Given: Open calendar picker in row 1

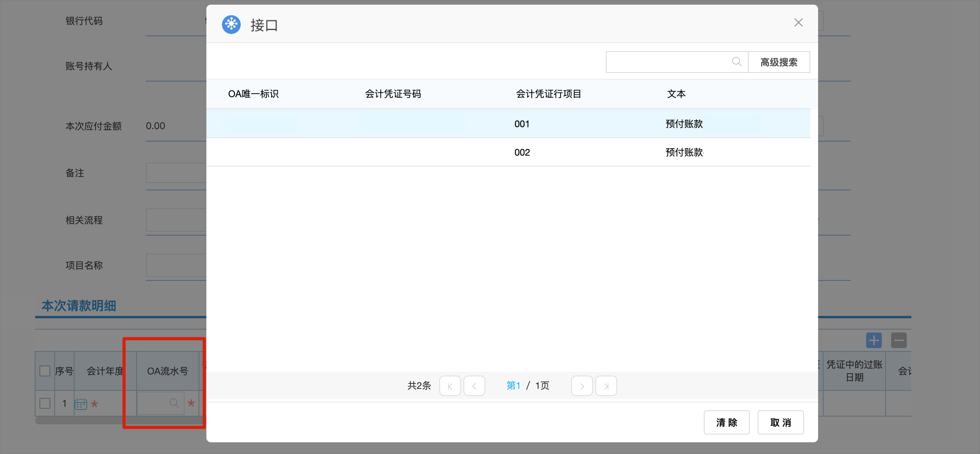Looking at the screenshot, I should (81, 404).
